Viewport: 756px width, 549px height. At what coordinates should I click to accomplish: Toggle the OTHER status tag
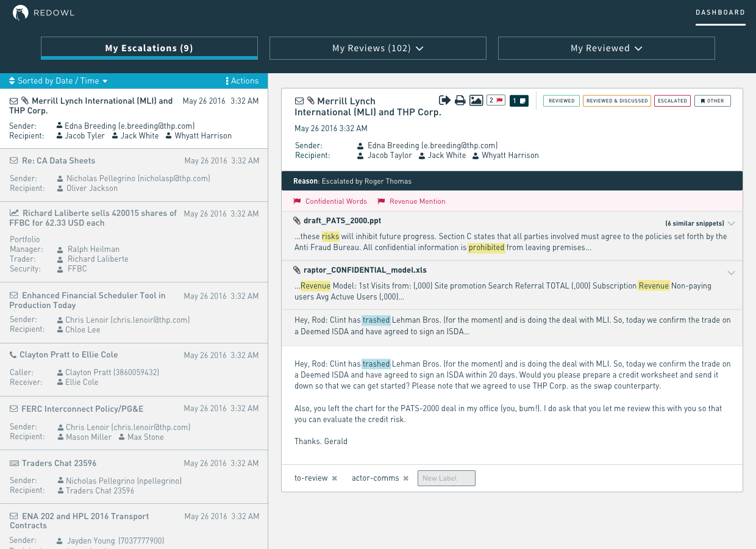point(712,101)
